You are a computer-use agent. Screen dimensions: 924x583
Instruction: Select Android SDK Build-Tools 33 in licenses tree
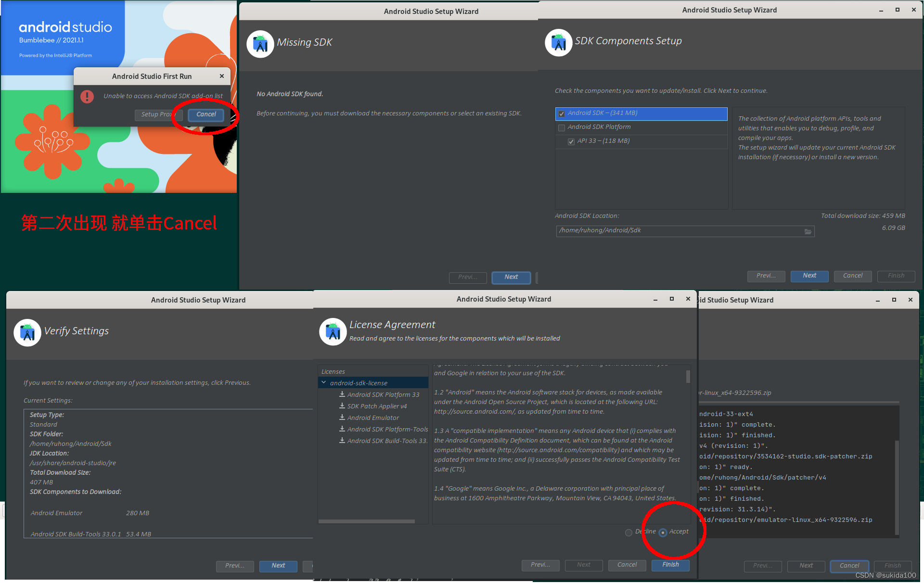387,441
